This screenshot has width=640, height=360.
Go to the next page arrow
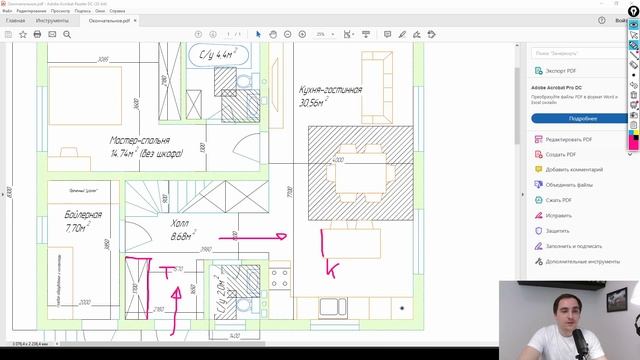213,35
